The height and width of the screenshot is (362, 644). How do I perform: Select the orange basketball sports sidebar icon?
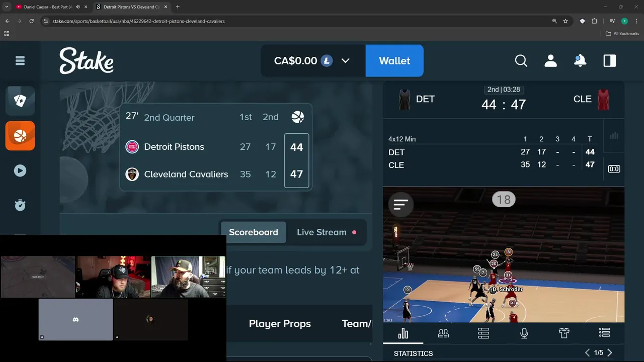pos(20,136)
